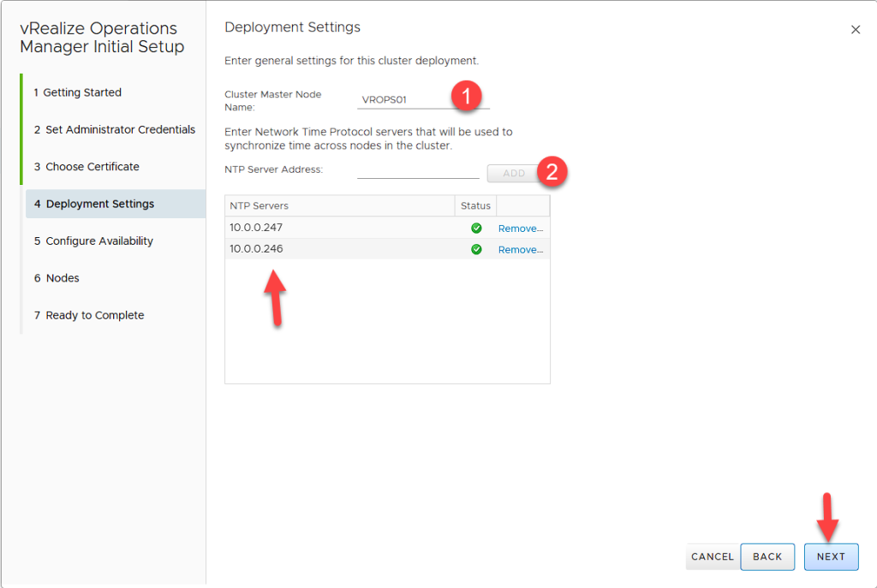
Task: Remove the 10.0.0.247 NTP server
Action: point(520,229)
